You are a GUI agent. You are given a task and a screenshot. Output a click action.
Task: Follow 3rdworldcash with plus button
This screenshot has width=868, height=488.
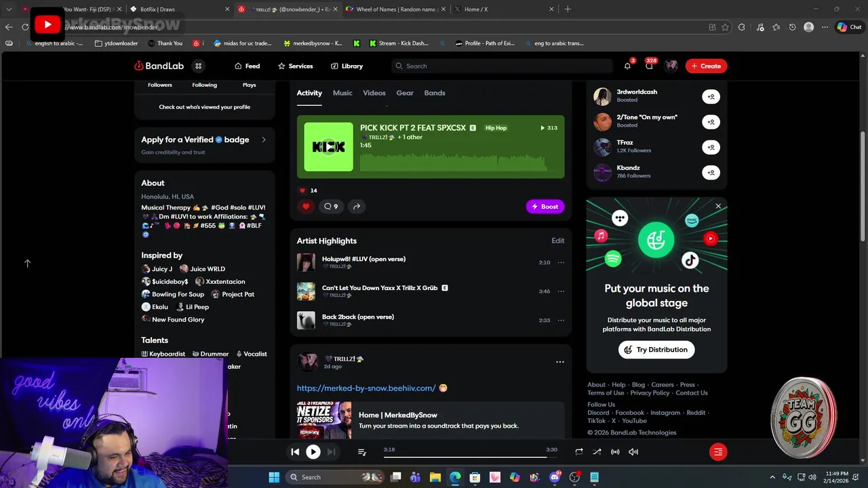click(x=711, y=96)
